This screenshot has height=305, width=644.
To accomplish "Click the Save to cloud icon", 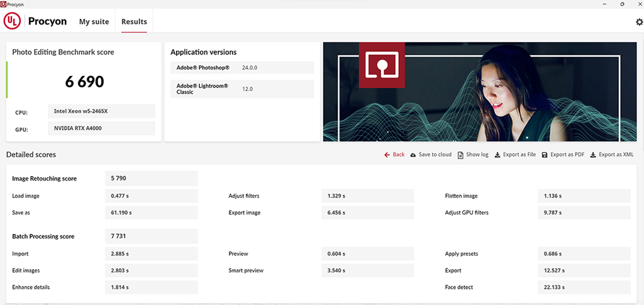I will 413,155.
